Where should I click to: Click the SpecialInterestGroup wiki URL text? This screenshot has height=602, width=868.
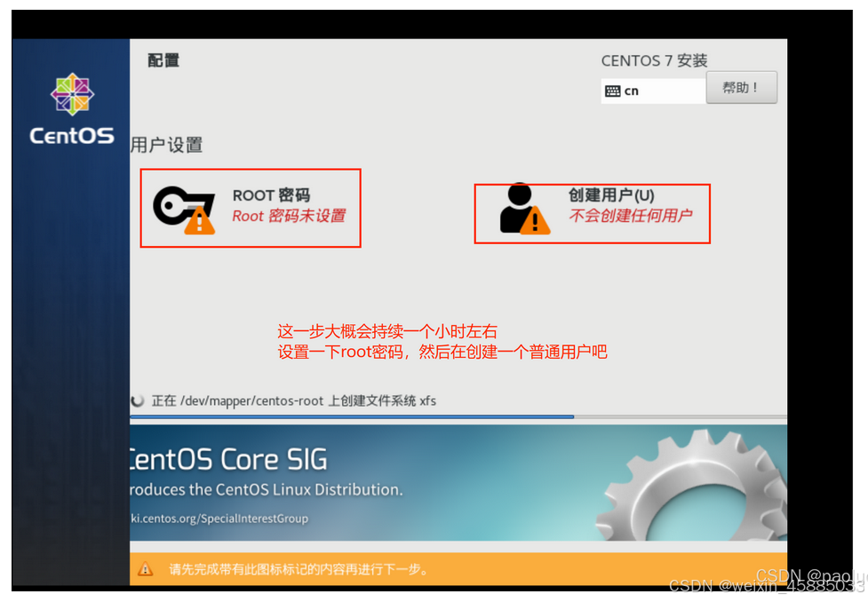coord(219,519)
